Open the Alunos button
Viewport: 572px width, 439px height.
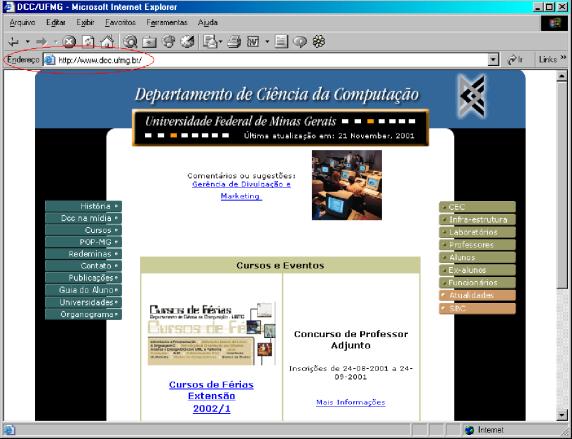(x=478, y=258)
